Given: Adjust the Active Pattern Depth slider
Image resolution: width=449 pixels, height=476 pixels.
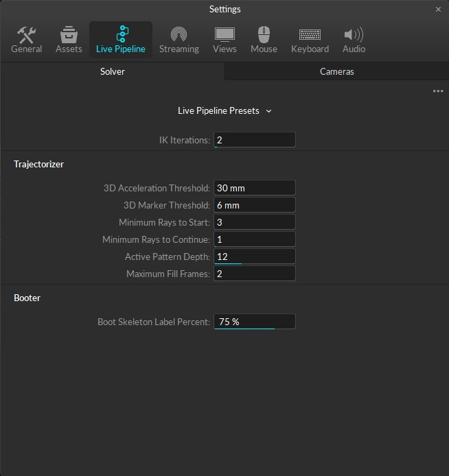Looking at the screenshot, I should click(x=254, y=257).
